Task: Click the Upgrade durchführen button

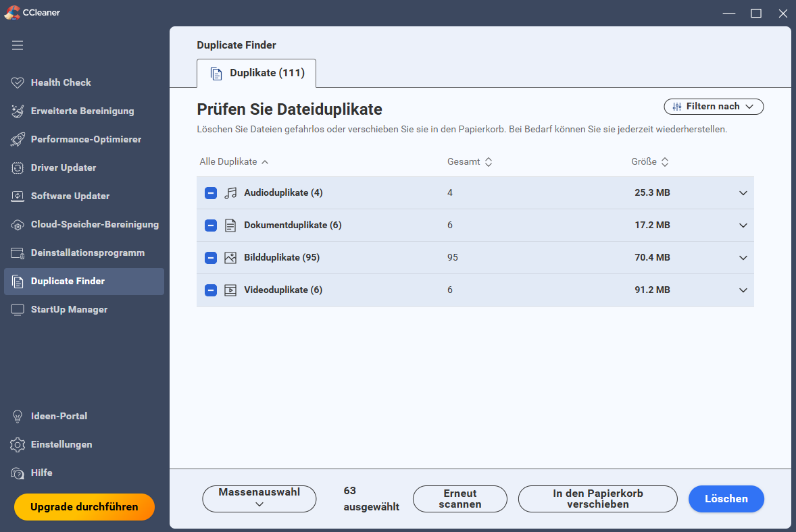Action: click(84, 507)
